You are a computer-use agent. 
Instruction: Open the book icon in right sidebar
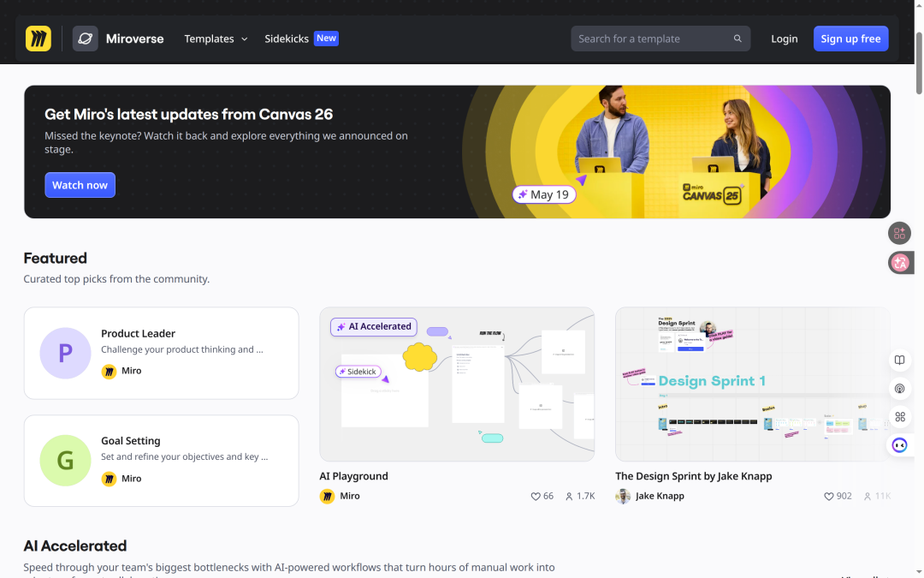click(899, 360)
